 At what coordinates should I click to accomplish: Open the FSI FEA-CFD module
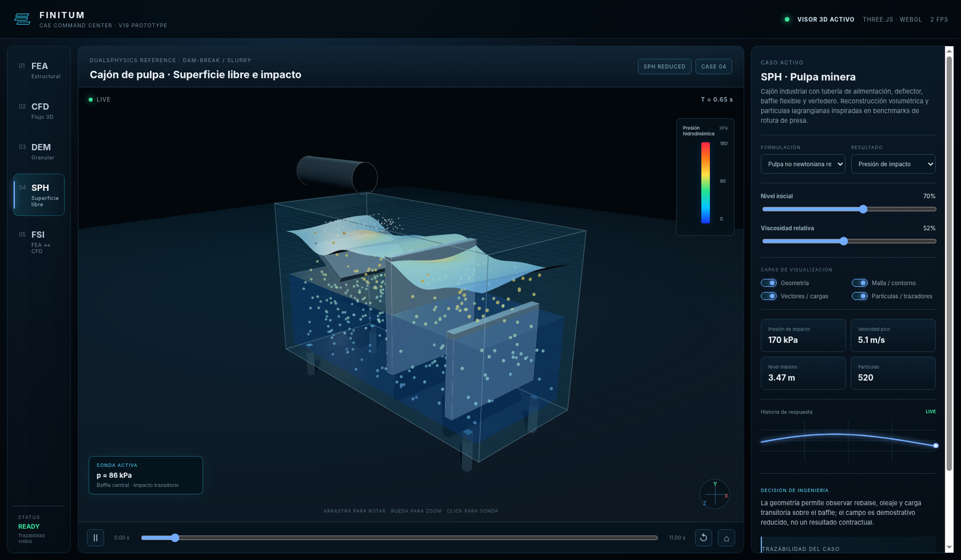click(39, 242)
